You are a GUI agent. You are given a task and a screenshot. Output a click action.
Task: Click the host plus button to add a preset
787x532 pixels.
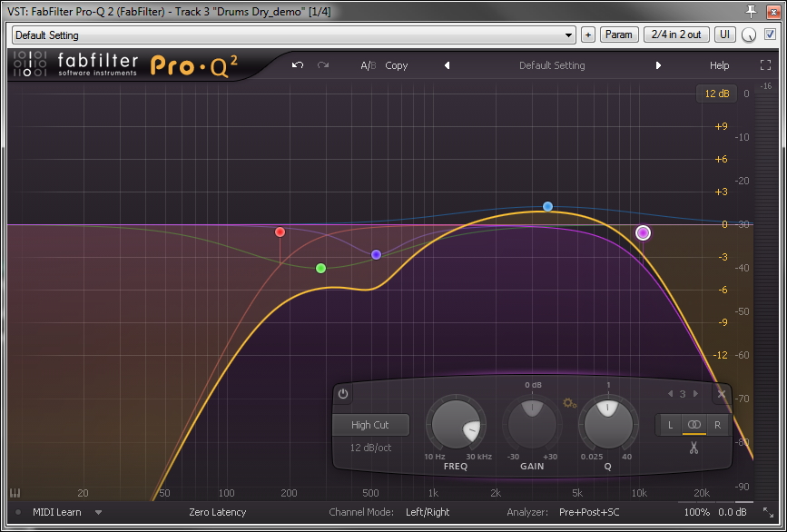tap(588, 34)
